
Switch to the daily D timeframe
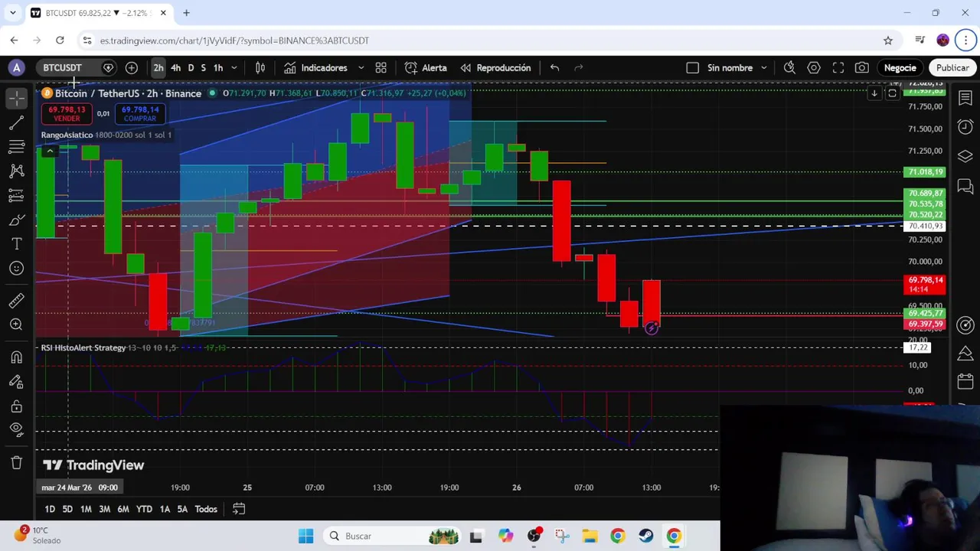(x=191, y=68)
